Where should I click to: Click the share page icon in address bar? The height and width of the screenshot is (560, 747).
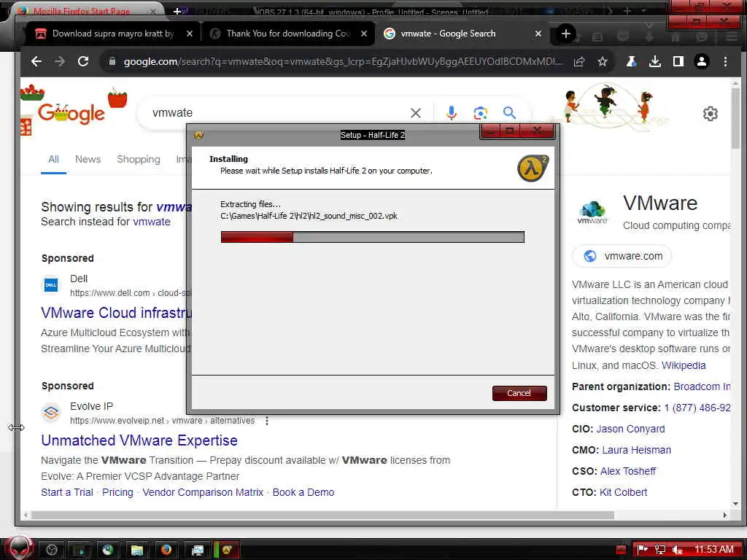click(x=578, y=61)
